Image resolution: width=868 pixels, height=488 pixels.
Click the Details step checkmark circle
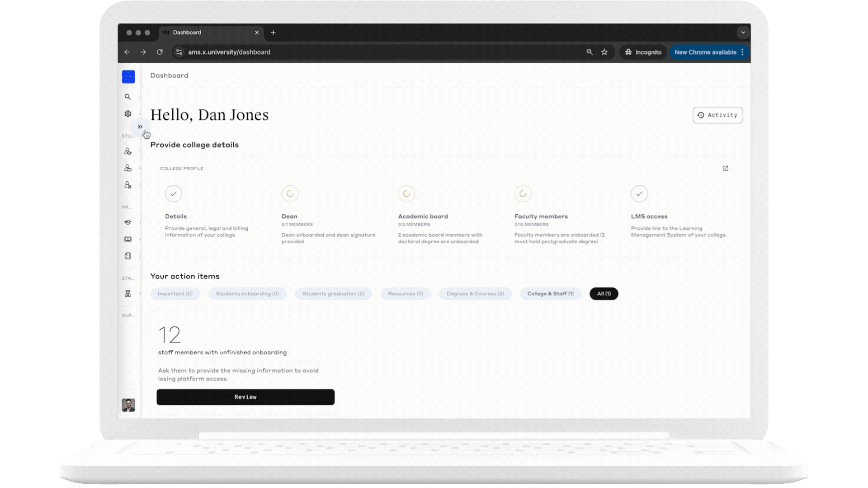[174, 194]
